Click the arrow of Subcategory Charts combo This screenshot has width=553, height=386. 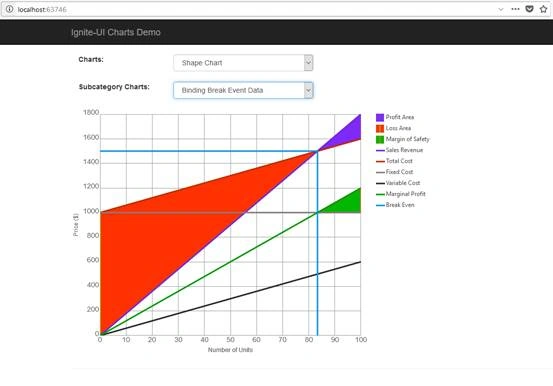point(308,90)
